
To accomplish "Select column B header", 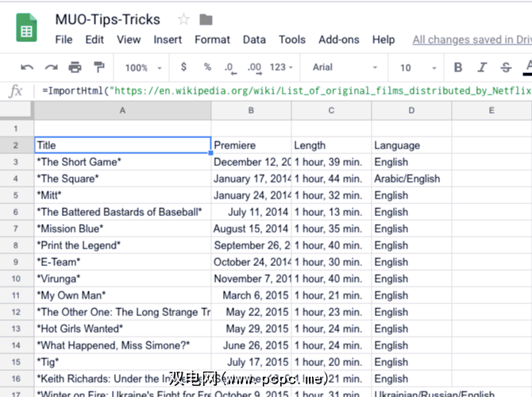I will [x=251, y=110].
